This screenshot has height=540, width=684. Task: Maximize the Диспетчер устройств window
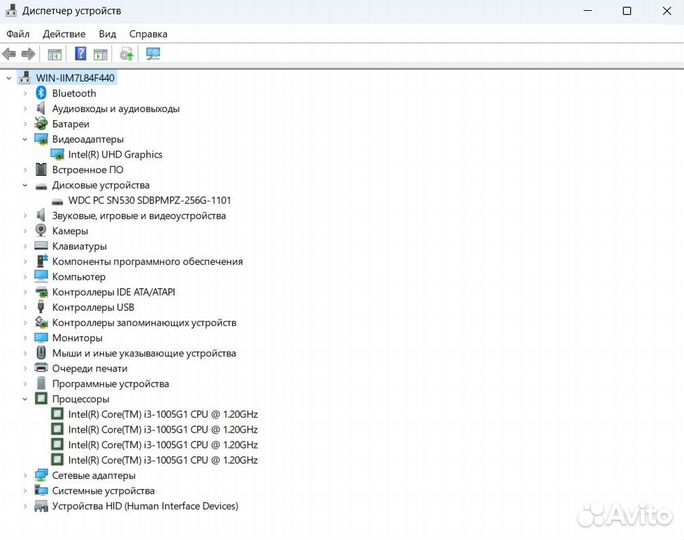pos(627,10)
